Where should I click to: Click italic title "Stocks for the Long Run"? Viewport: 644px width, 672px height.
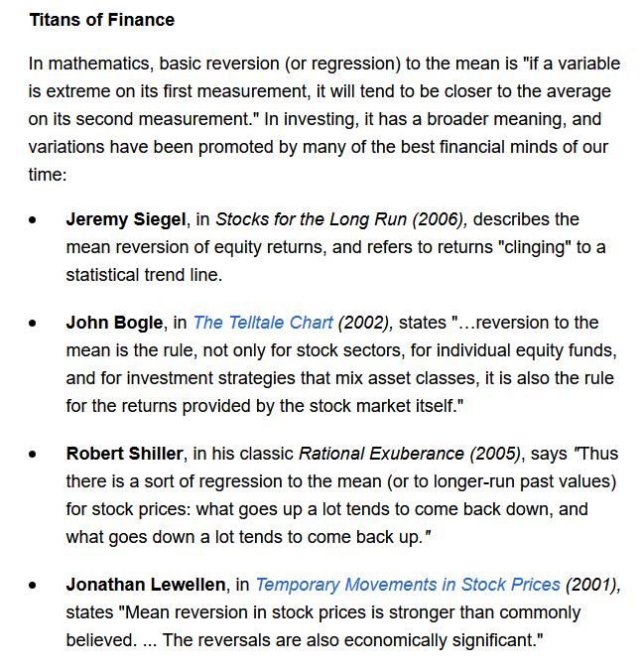pos(311,219)
